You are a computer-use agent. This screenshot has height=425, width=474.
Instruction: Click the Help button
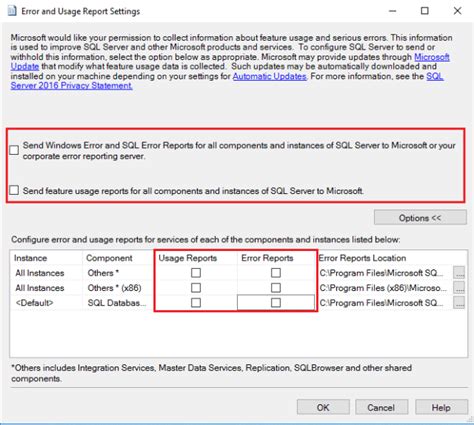(441, 407)
